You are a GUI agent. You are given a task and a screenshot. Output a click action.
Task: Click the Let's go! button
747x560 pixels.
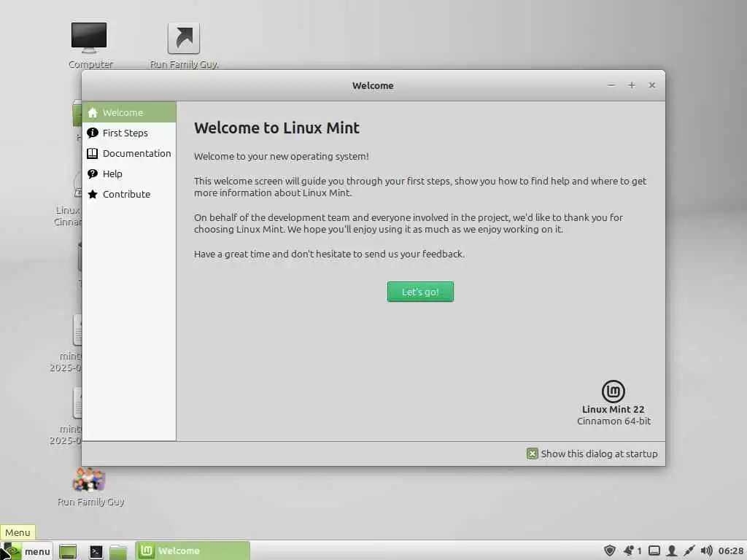coord(420,292)
